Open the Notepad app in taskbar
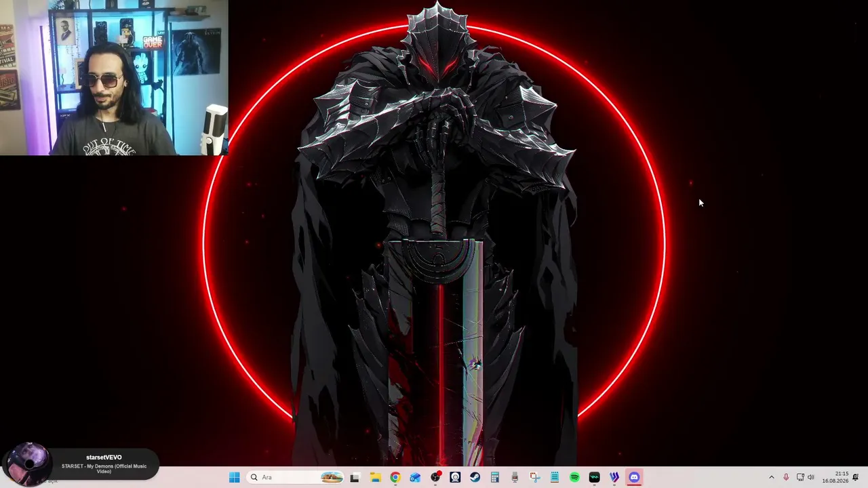 coord(555,477)
